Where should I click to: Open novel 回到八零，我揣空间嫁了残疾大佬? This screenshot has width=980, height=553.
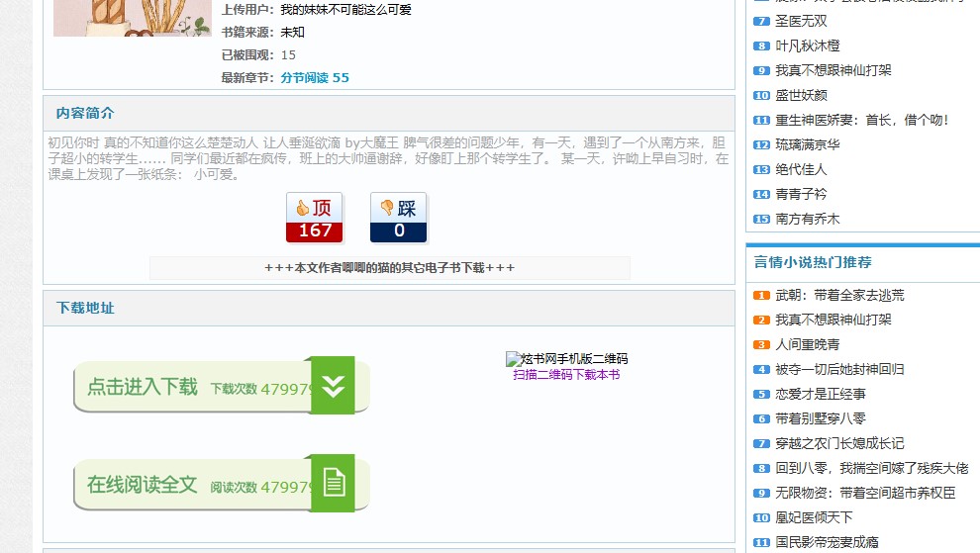[x=872, y=467]
